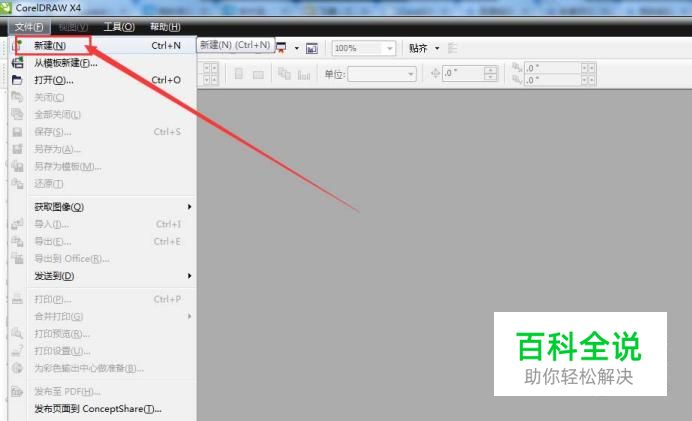Open the application launcher dropdown arrow
The image size is (692, 421).
point(297,48)
